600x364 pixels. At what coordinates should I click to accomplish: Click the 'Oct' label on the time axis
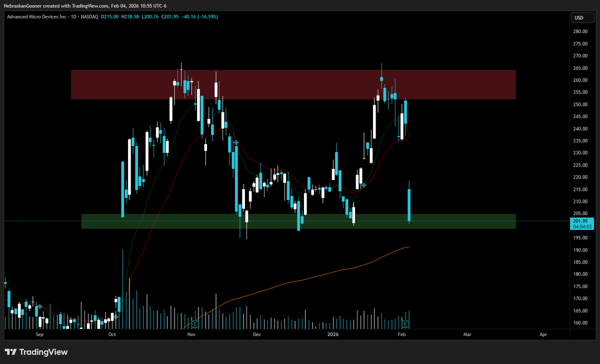[112, 333]
